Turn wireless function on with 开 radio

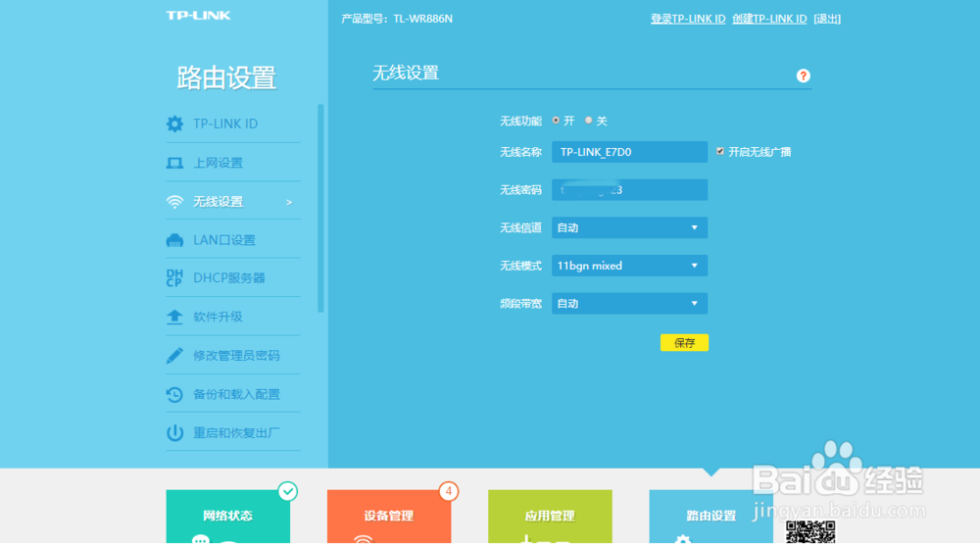pyautogui.click(x=556, y=120)
